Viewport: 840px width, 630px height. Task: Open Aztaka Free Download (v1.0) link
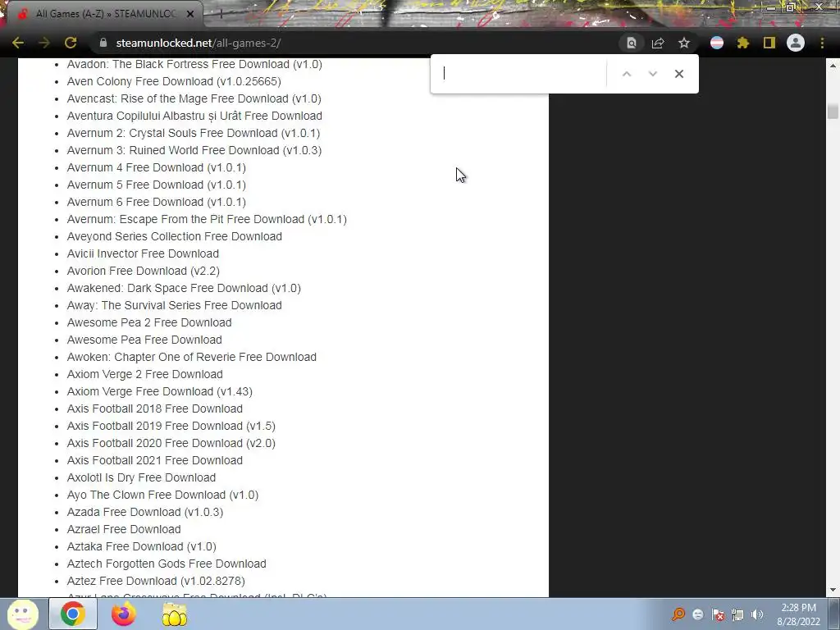141,546
